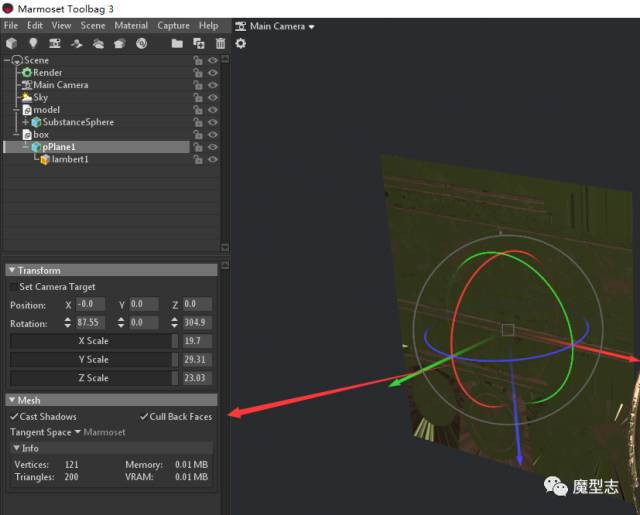
Task: Toggle lock on the model row
Action: pos(198,110)
